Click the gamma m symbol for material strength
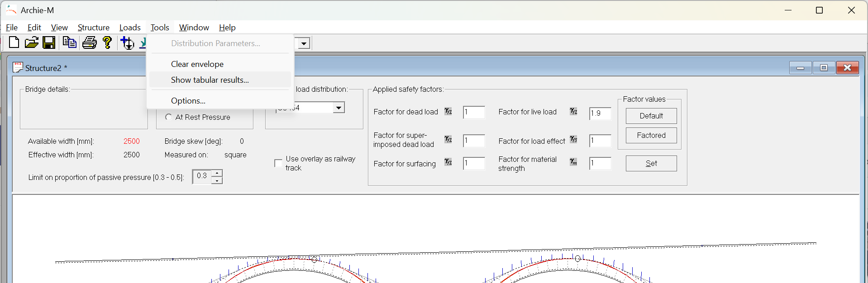Viewport: 868px width, 283px height. [573, 162]
